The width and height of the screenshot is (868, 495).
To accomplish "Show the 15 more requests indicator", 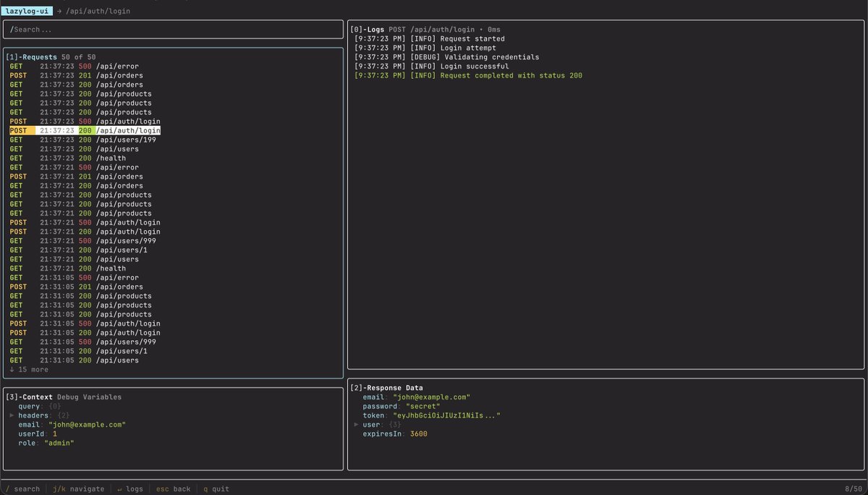I will (x=29, y=369).
